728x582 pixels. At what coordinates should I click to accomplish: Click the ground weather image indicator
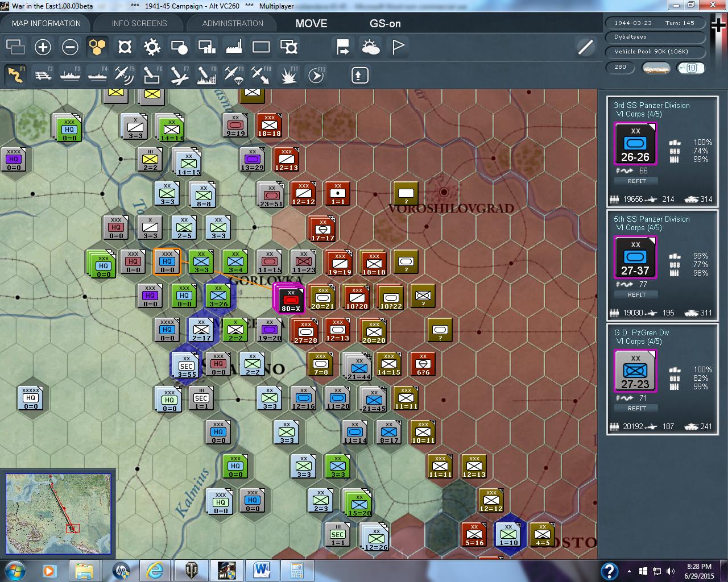(x=656, y=68)
